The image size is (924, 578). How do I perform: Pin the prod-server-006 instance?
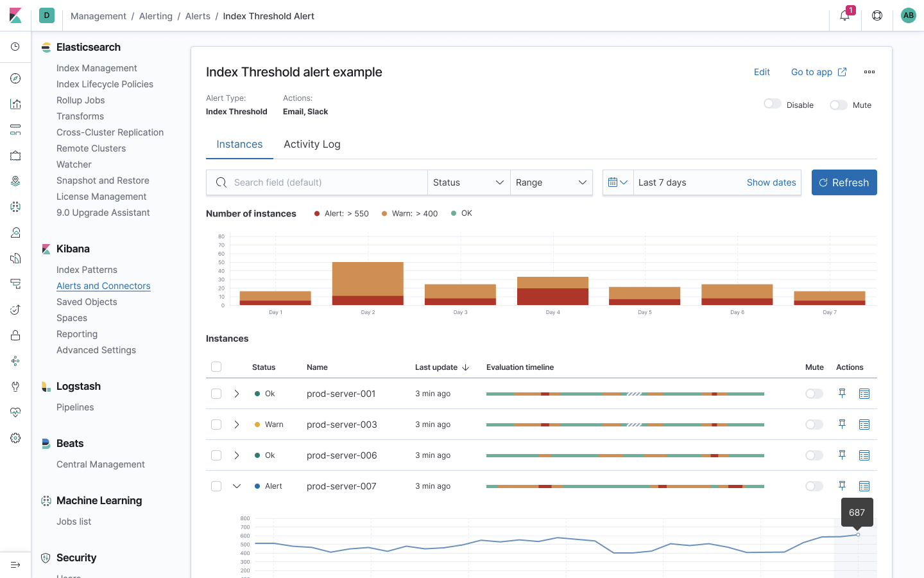pyautogui.click(x=843, y=455)
